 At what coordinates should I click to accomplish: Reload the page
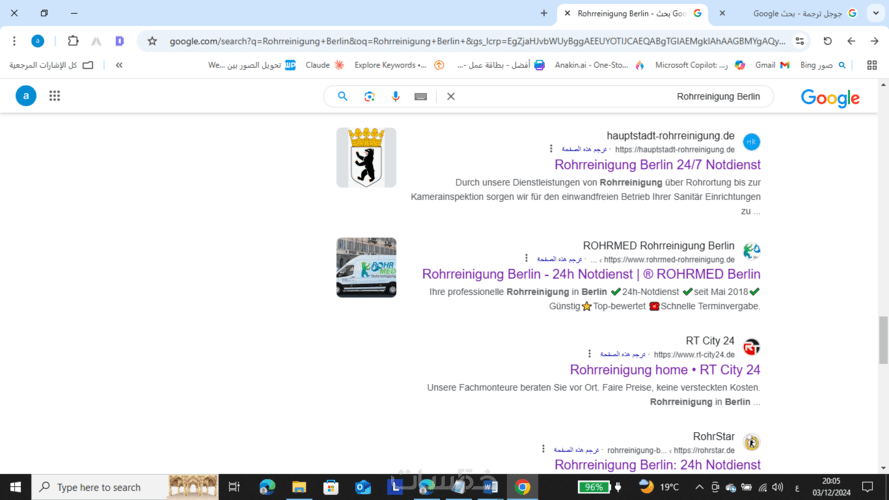(x=828, y=41)
